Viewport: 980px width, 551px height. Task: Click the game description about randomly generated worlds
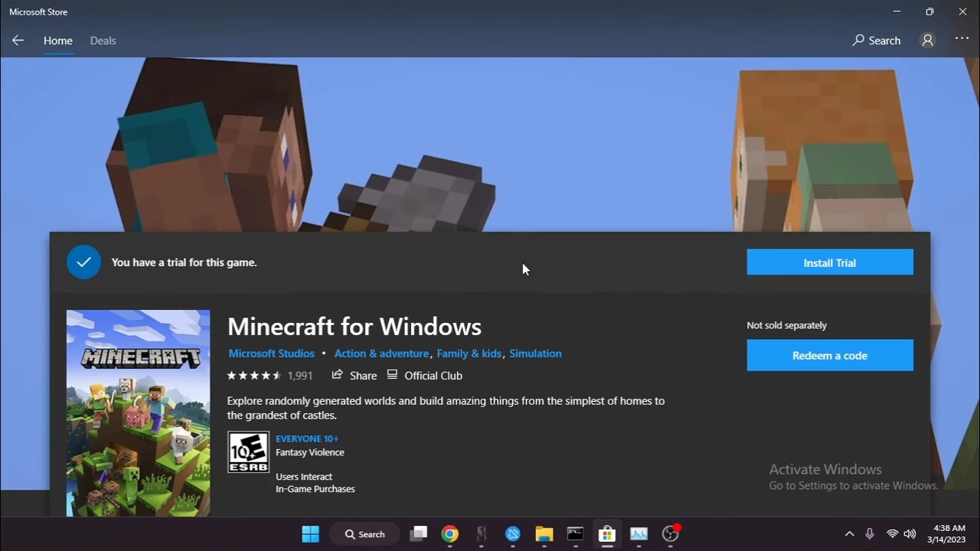(446, 408)
